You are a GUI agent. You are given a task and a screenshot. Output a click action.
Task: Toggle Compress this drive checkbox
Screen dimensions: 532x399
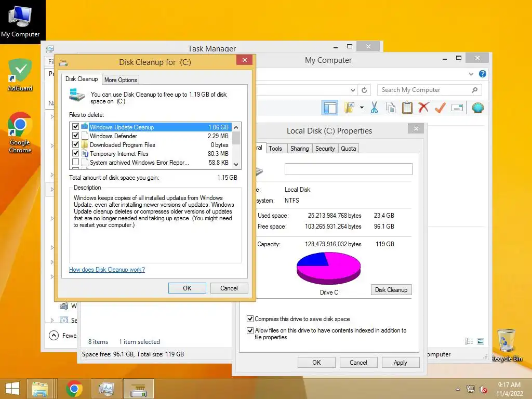(250, 318)
